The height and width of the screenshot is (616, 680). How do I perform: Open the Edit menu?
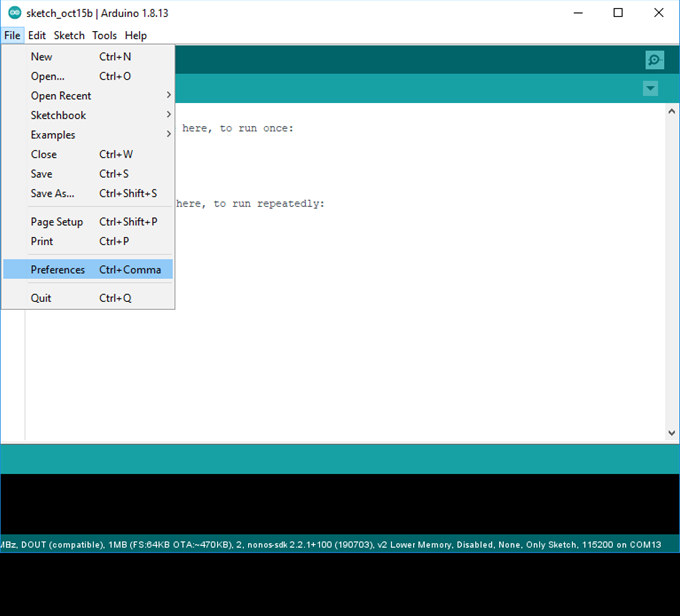click(37, 35)
